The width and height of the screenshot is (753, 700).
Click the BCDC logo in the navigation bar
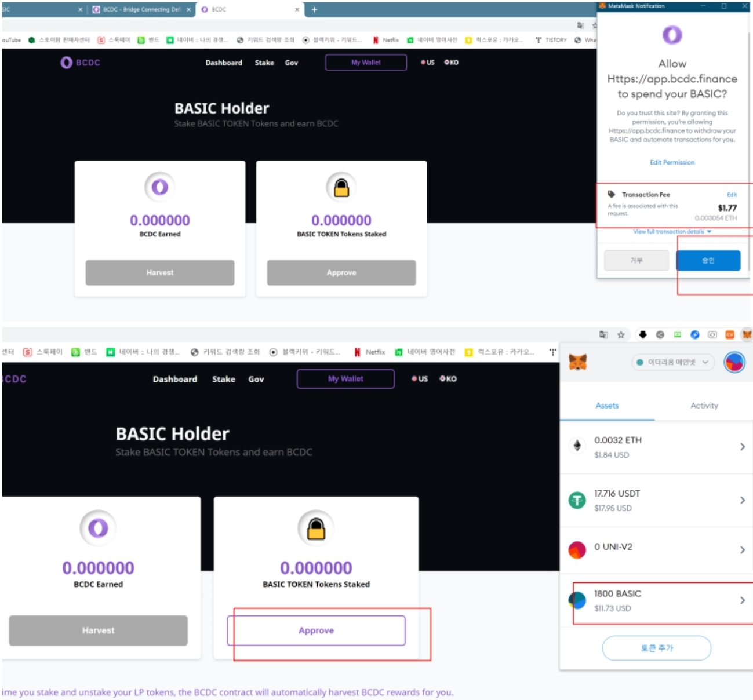coord(81,63)
